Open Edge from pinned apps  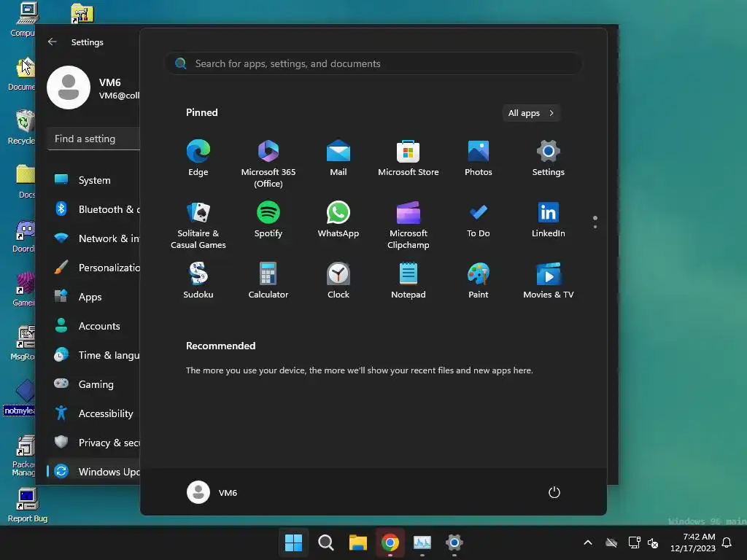(x=198, y=157)
